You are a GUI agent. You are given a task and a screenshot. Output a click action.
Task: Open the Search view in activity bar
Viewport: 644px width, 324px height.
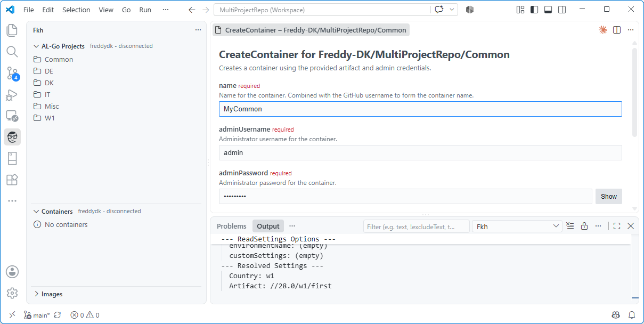[12, 52]
